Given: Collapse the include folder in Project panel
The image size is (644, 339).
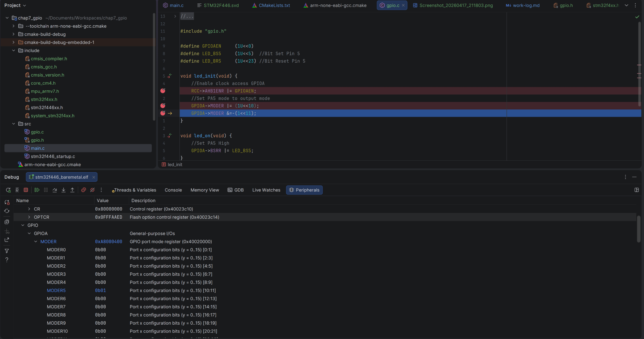Looking at the screenshot, I should pos(13,50).
